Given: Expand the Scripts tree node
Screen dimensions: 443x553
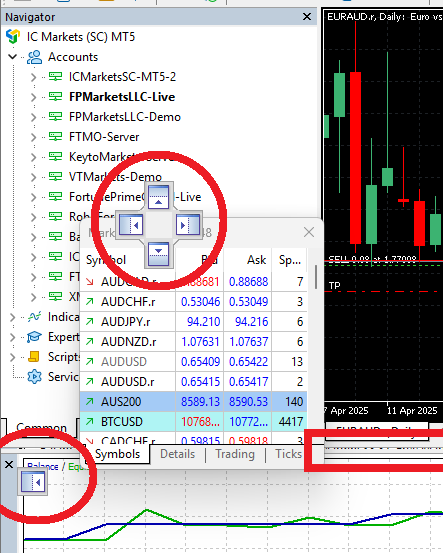Looking at the screenshot, I should (x=12, y=357).
